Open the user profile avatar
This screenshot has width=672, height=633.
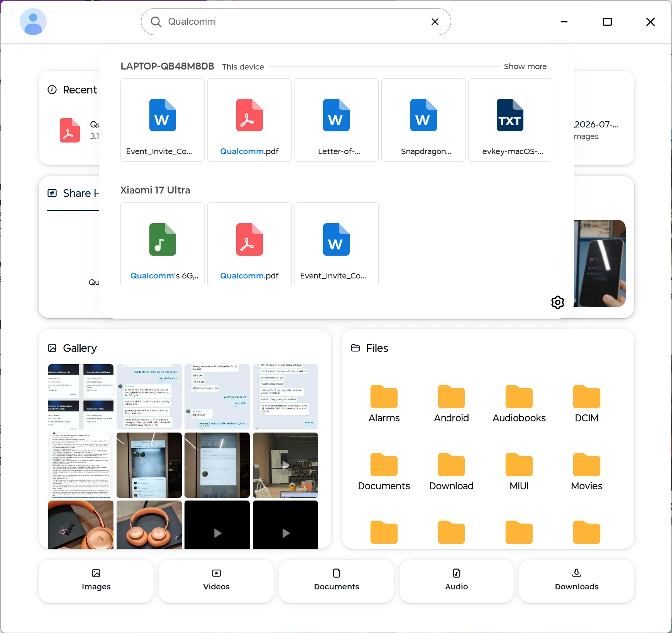click(33, 22)
